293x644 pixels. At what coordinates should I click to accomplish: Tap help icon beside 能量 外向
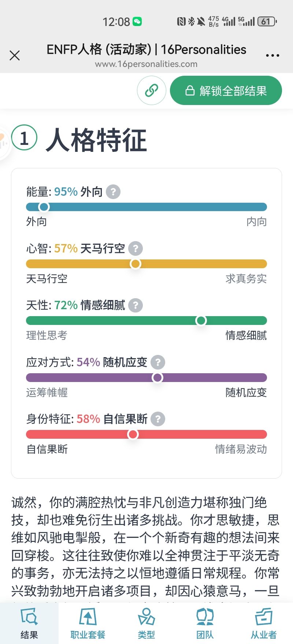click(x=113, y=192)
